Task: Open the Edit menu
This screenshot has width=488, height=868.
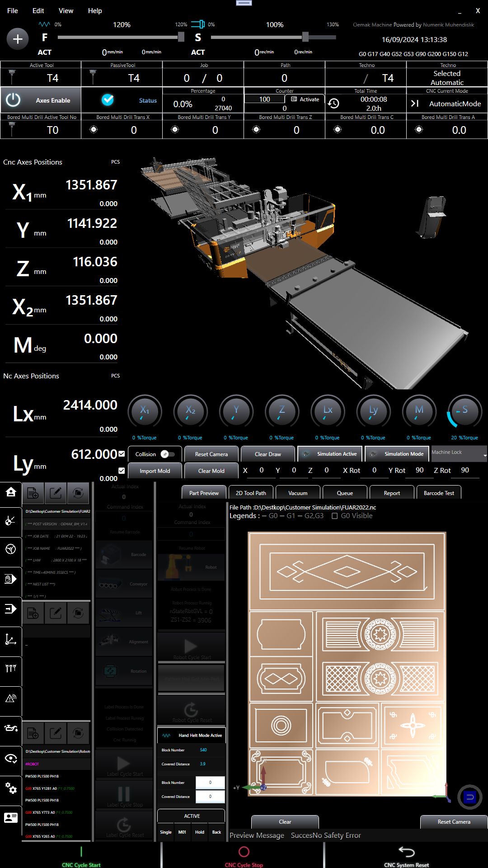Action: (x=38, y=10)
